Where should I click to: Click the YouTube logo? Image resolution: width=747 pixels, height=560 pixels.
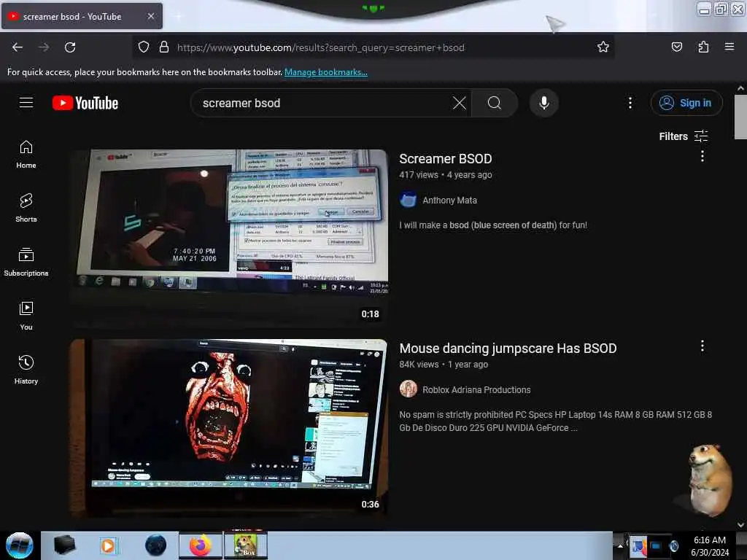coord(85,103)
